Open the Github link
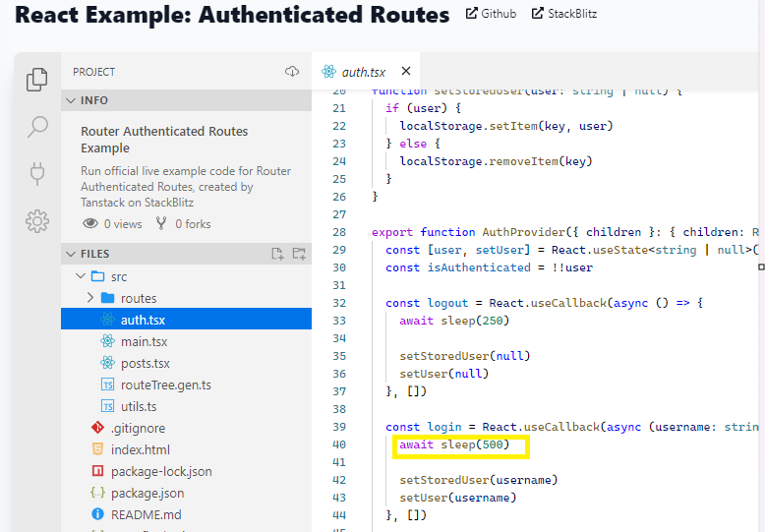The width and height of the screenshot is (765, 532). click(491, 13)
